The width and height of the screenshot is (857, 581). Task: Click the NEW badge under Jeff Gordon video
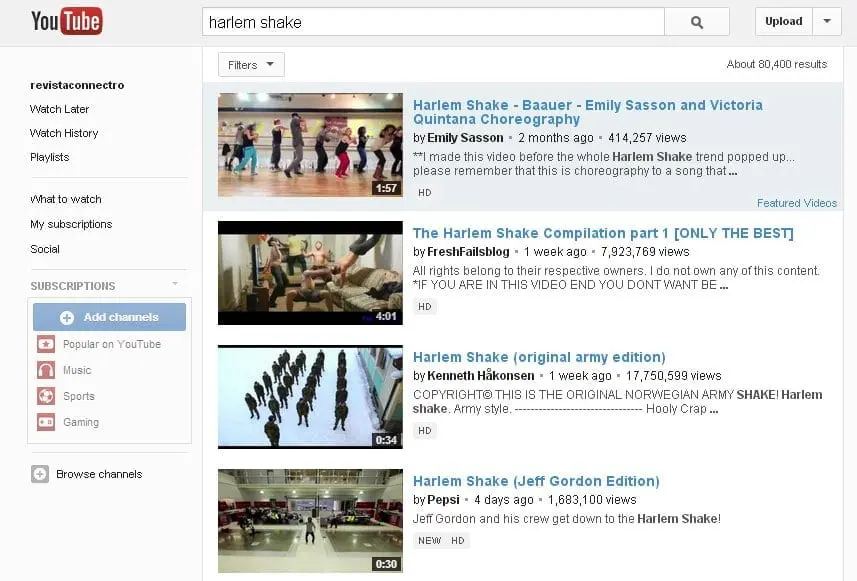click(x=430, y=541)
